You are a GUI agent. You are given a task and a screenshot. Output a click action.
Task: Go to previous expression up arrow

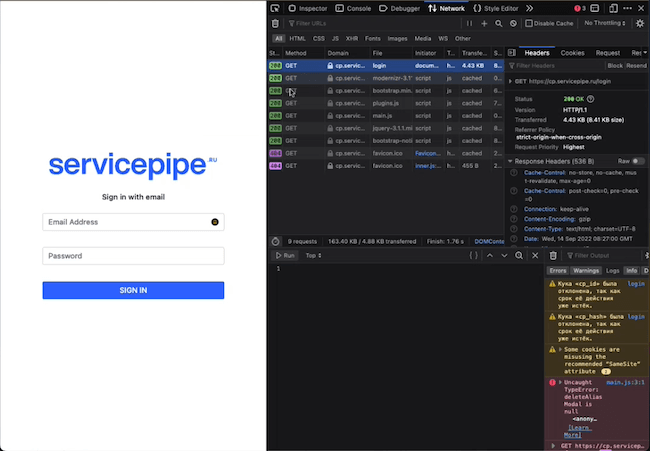coord(490,255)
